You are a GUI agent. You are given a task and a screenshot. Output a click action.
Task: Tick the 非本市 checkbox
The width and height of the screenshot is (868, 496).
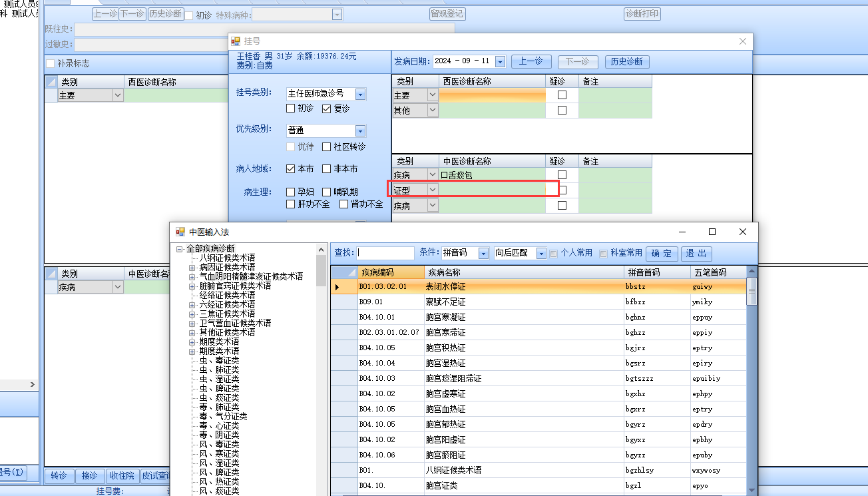coord(327,169)
